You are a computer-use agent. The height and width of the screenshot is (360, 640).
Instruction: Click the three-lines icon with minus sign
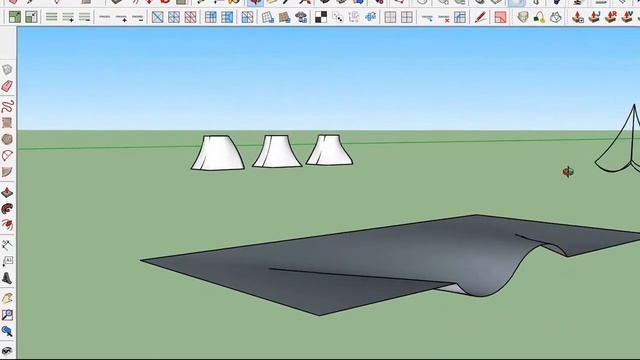[84, 17]
